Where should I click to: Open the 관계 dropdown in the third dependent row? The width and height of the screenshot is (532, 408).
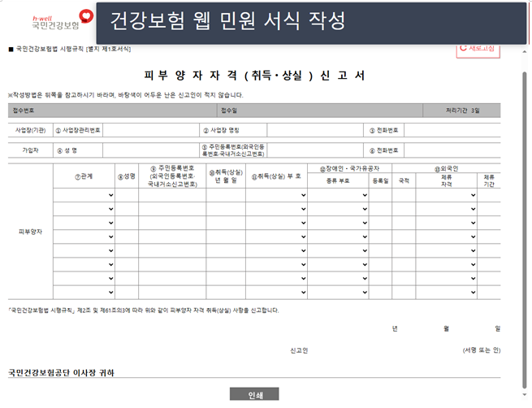pos(84,223)
